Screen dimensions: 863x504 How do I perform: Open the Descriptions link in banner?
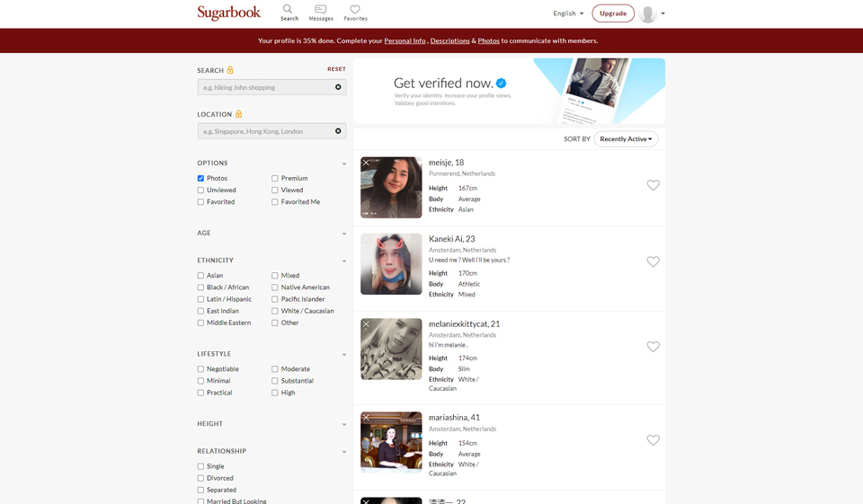click(449, 40)
